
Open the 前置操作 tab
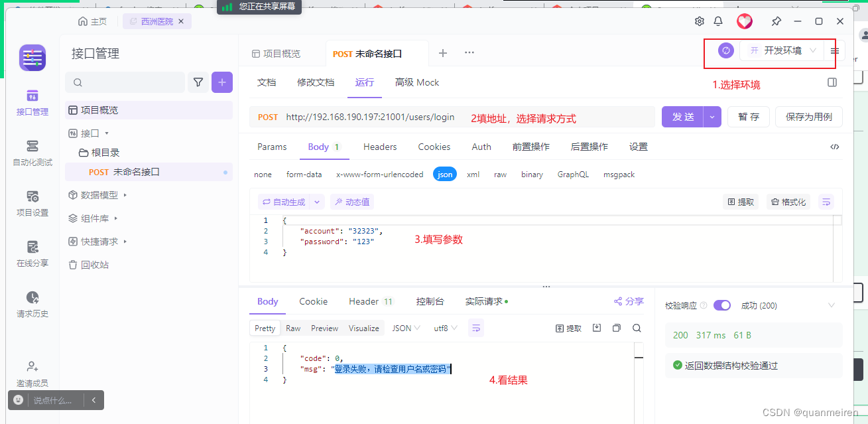click(x=530, y=147)
